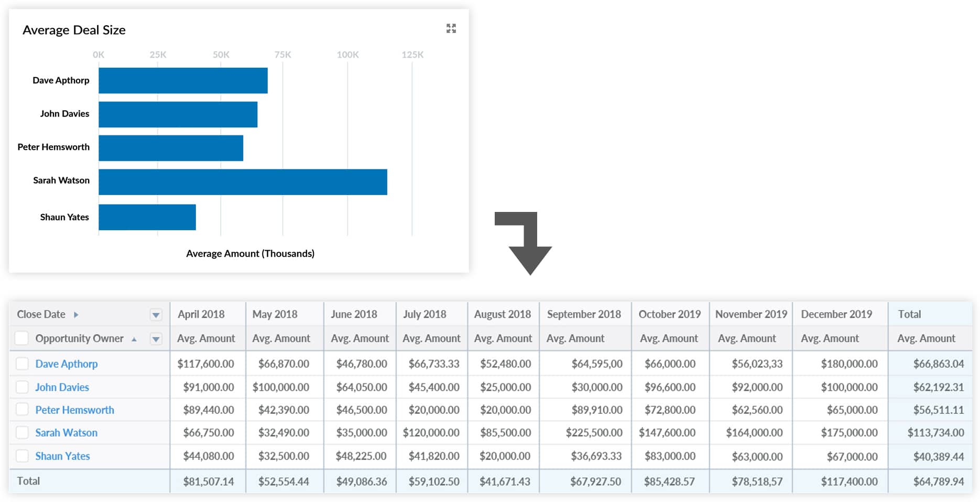Follow the Shaun Yates link

point(62,456)
